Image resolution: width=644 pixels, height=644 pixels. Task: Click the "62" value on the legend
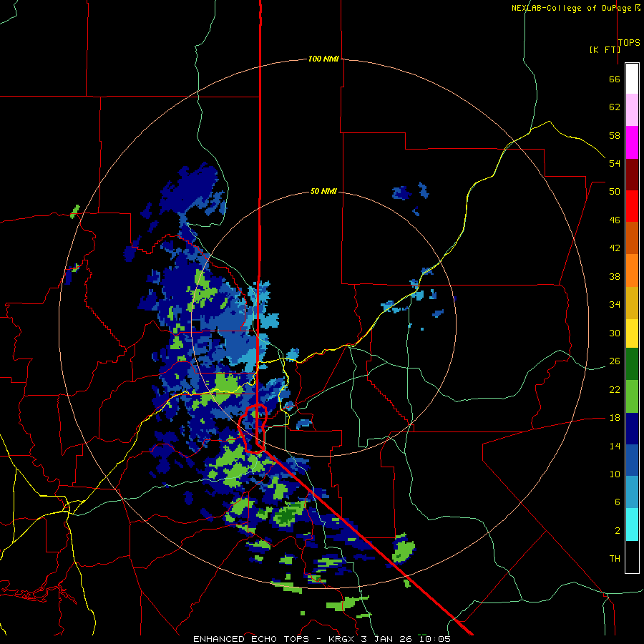click(x=615, y=107)
